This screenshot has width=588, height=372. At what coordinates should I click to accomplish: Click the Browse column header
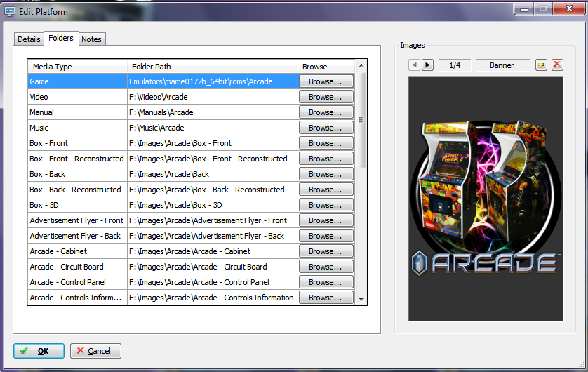coord(326,67)
